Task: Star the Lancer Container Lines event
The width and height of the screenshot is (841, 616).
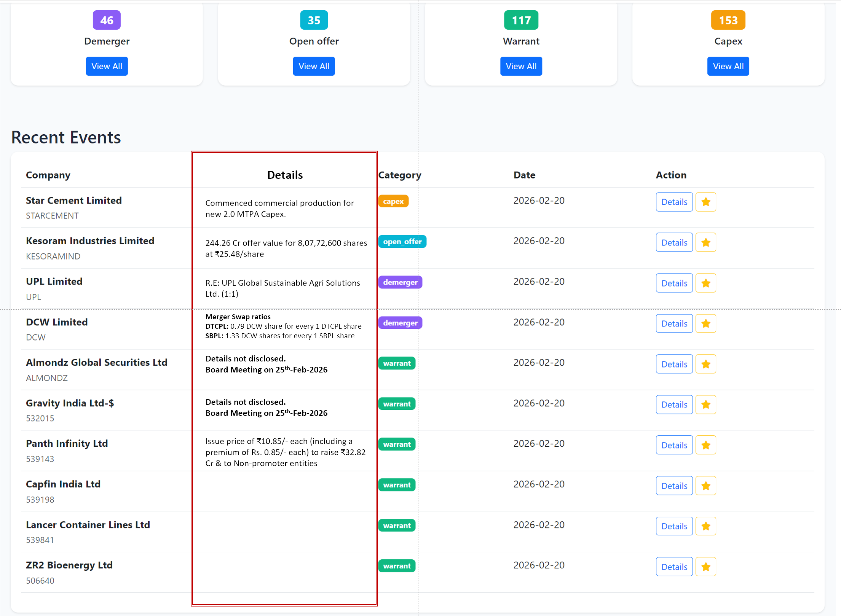Action: click(705, 526)
